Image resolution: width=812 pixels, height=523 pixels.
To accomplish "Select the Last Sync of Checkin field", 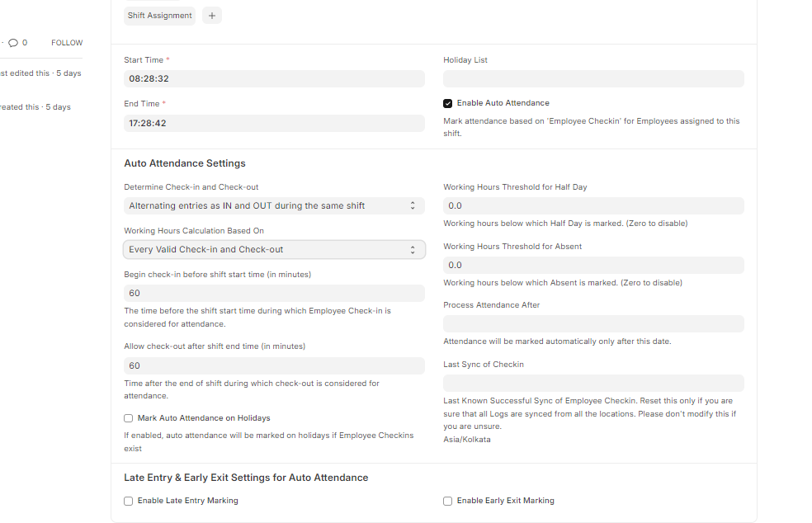I will (x=593, y=384).
